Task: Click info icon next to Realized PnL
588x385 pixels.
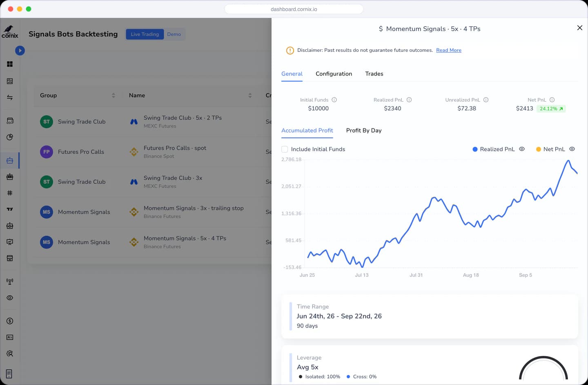Action: (409, 100)
